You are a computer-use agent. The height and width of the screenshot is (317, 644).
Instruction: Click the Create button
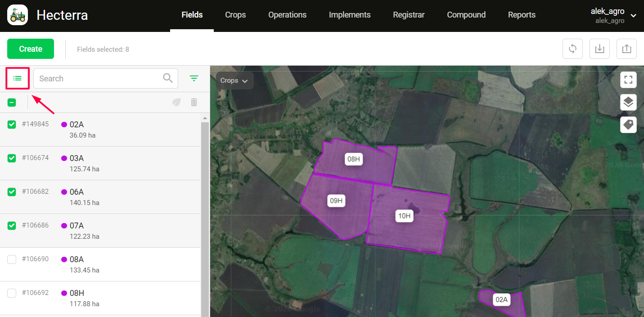pos(30,49)
